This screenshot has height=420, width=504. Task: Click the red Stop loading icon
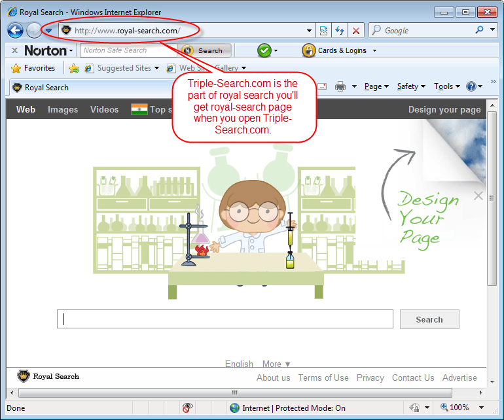356,31
